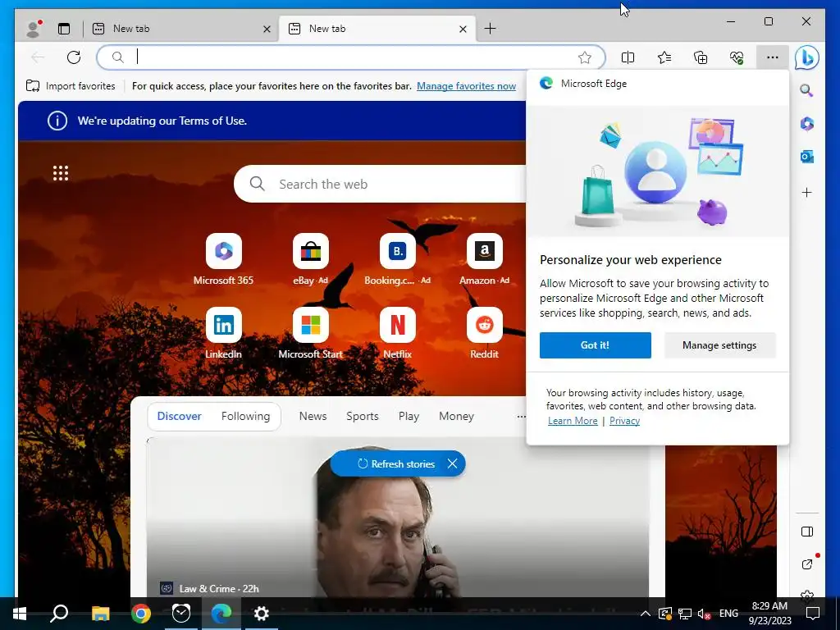The image size is (840, 630).
Task: Open the profile icon in title bar
Action: [34, 29]
